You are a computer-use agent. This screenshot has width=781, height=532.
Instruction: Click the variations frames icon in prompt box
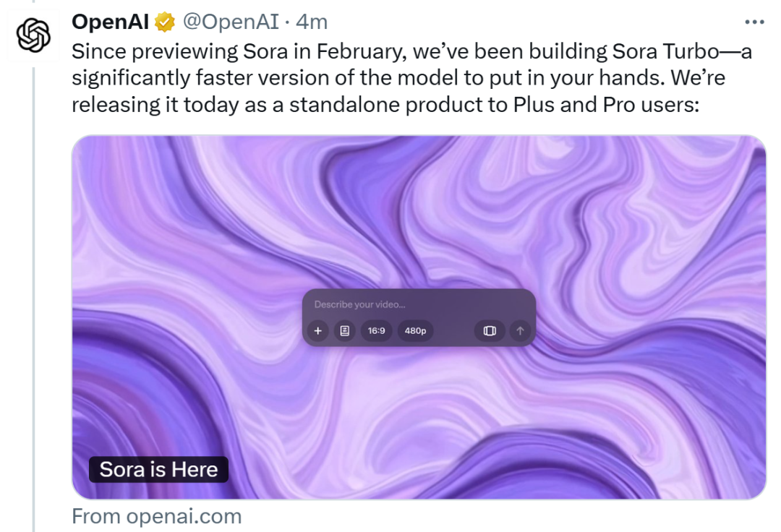click(490, 331)
